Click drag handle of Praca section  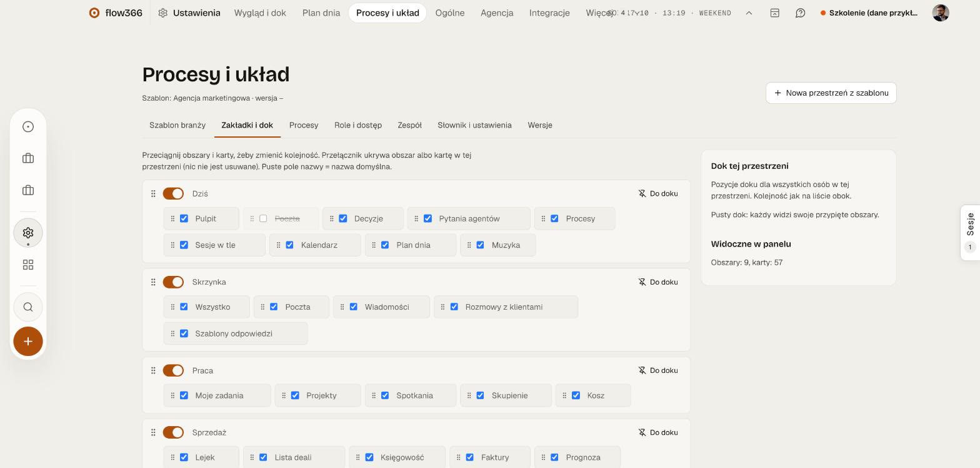[x=153, y=370]
